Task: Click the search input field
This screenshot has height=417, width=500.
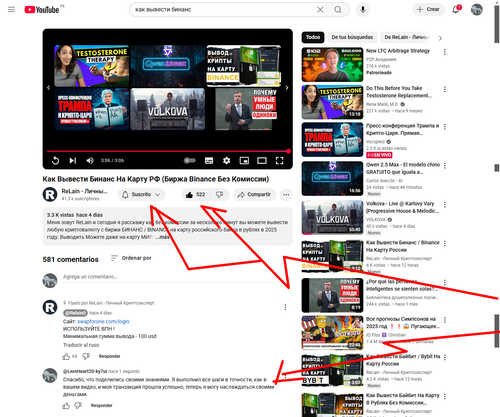Action: [x=223, y=10]
